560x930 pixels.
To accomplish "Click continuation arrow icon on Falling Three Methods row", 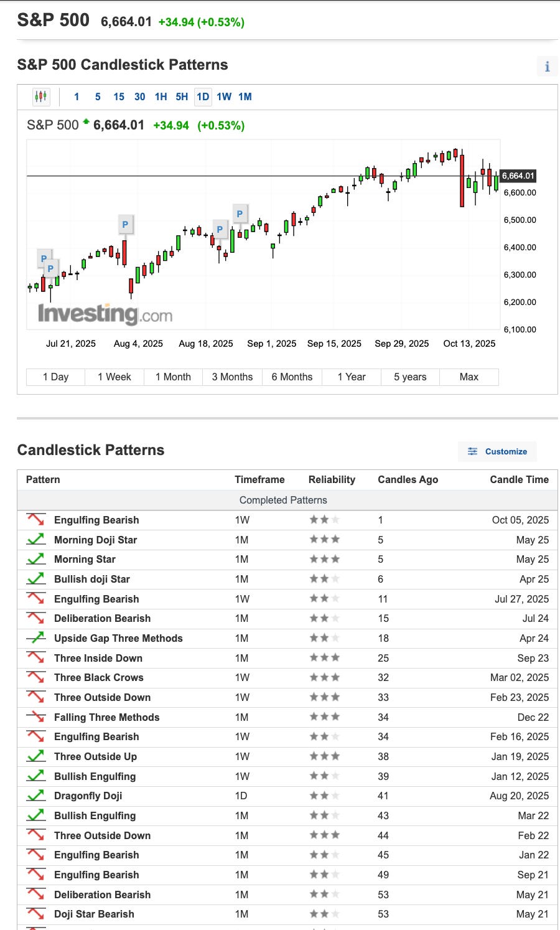I will [35, 717].
